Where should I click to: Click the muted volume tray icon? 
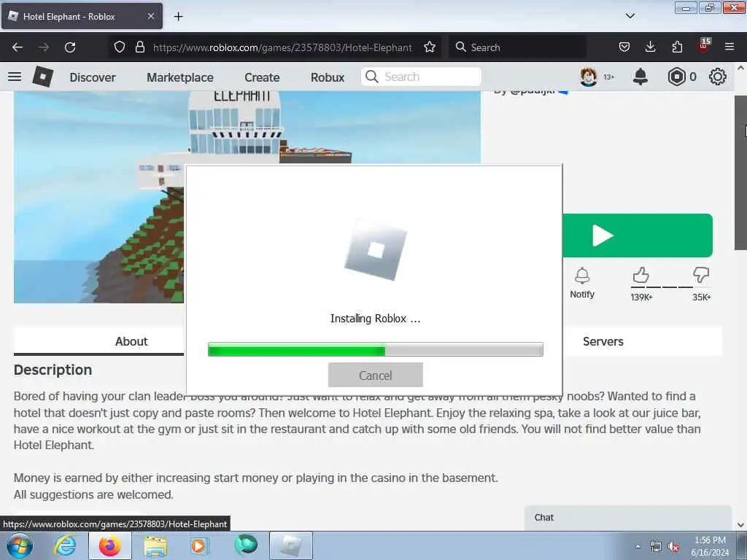coord(673,547)
